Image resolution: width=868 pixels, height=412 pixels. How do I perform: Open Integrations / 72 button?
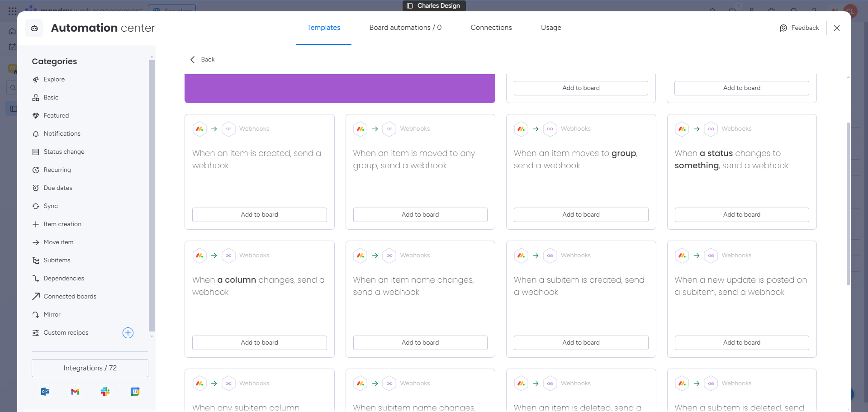tap(90, 368)
